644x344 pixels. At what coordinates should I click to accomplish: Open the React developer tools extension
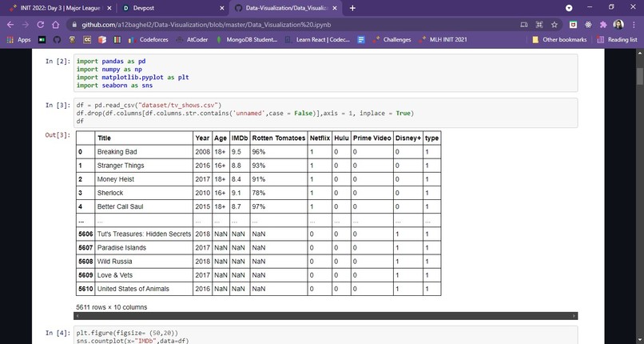point(588,25)
